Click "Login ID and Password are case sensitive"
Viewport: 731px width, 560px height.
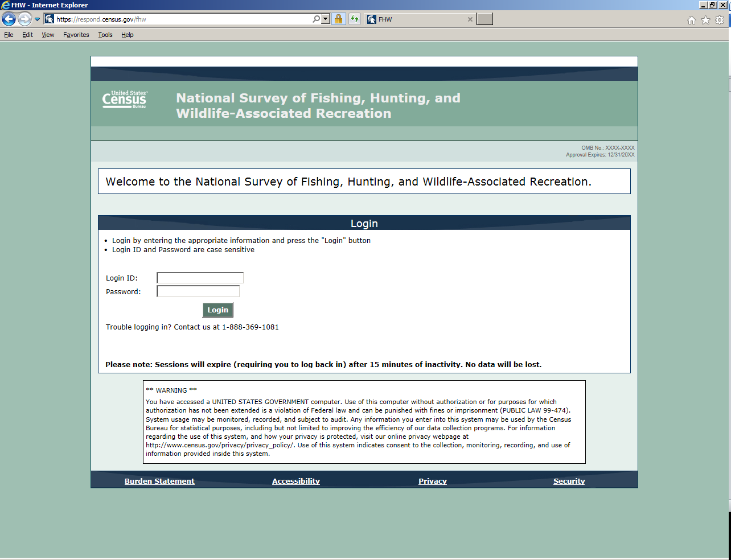click(x=183, y=250)
